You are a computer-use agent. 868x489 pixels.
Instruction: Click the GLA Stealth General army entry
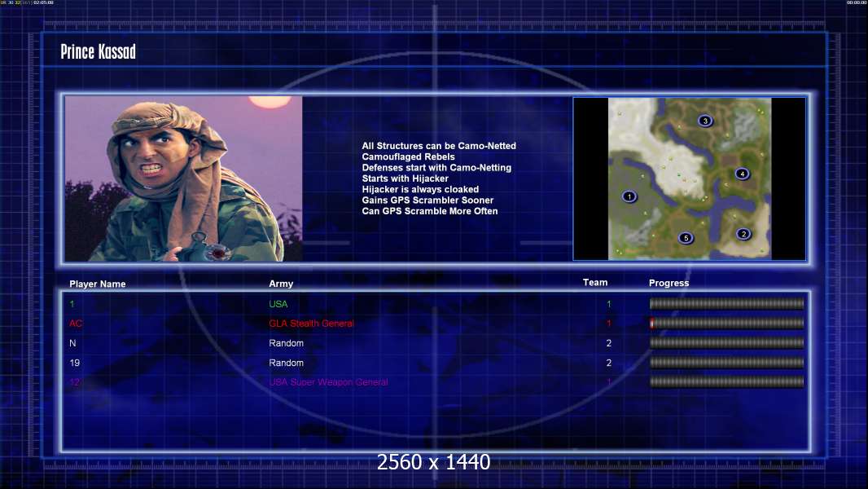[x=311, y=324]
